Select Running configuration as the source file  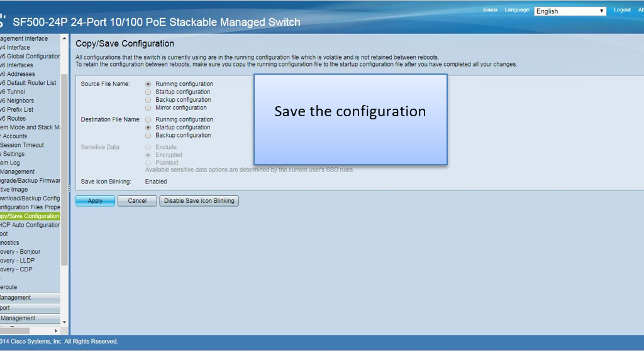point(148,84)
